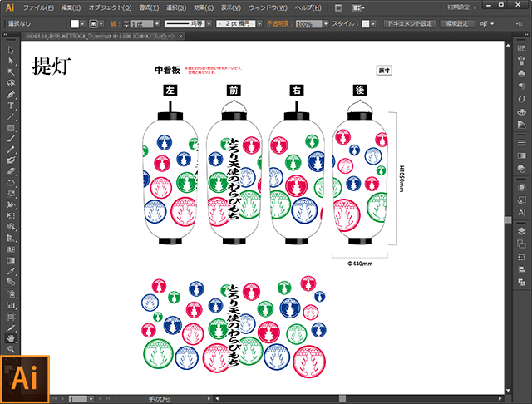Select the Mesh tool
Viewport: 532px width, 404px height.
tap(11, 249)
